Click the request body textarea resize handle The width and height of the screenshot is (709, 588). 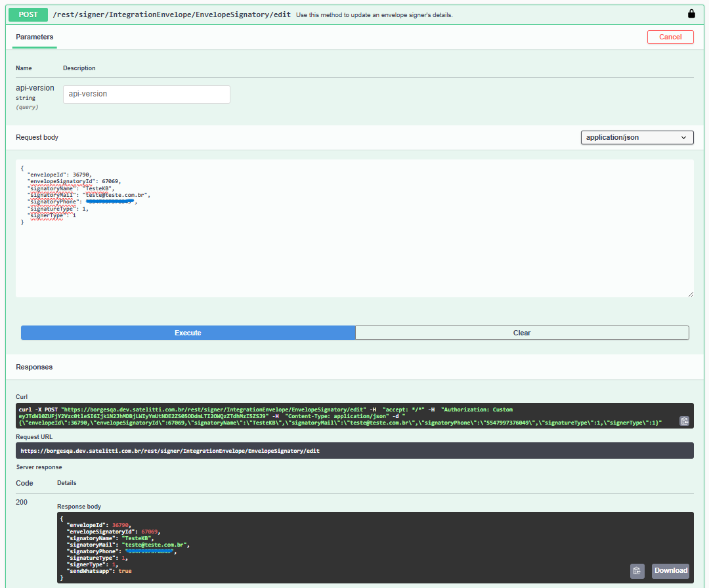click(x=690, y=294)
